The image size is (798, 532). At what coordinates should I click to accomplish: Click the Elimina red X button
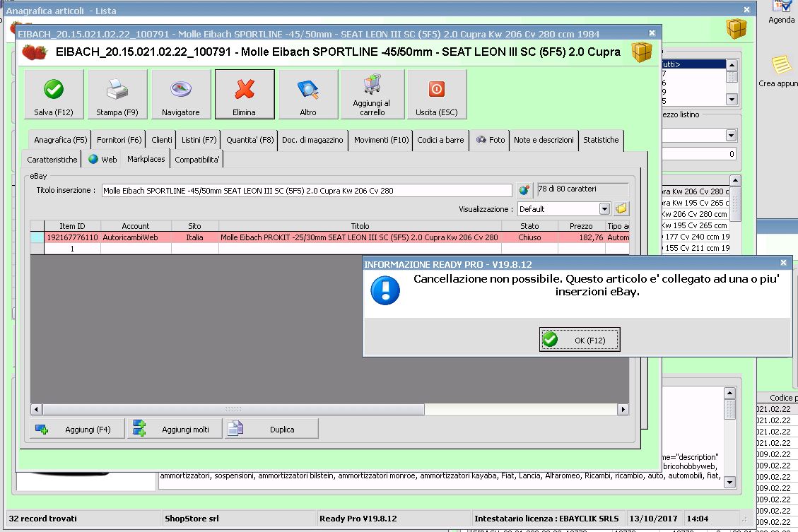point(245,95)
